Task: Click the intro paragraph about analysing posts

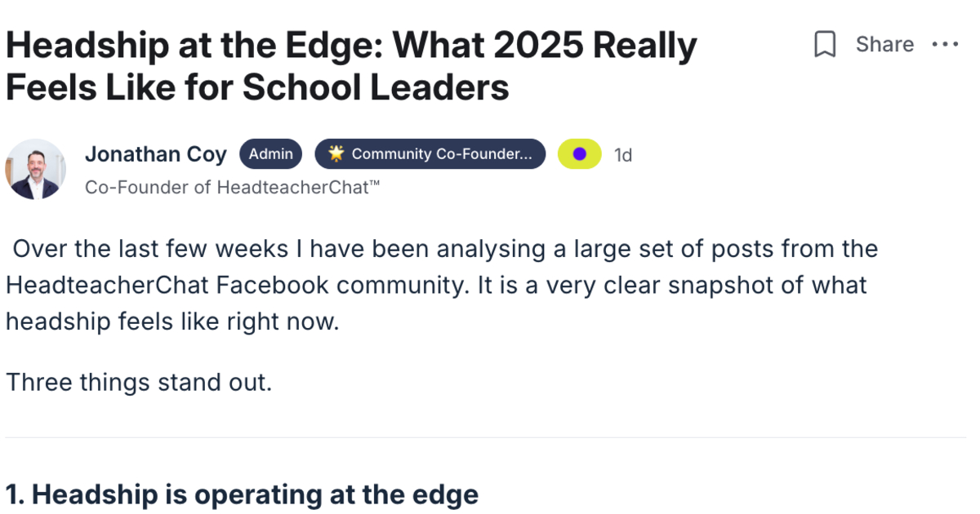Action: (x=441, y=285)
